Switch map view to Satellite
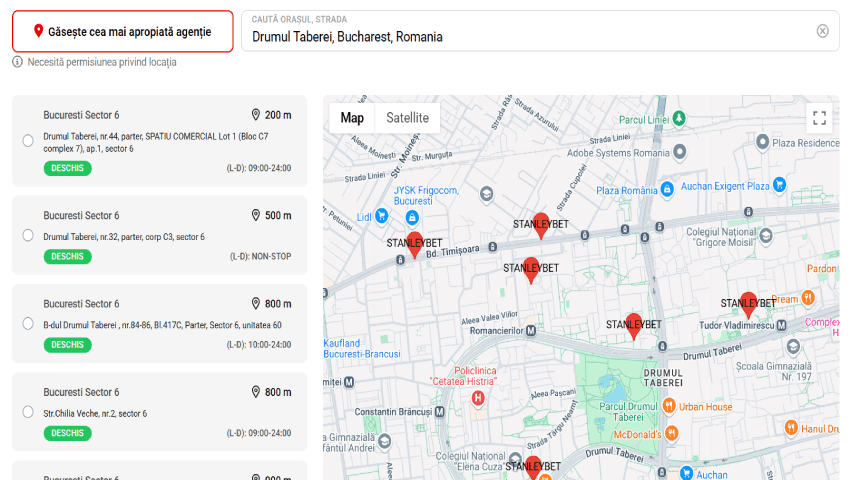The height and width of the screenshot is (480, 850). coord(407,118)
